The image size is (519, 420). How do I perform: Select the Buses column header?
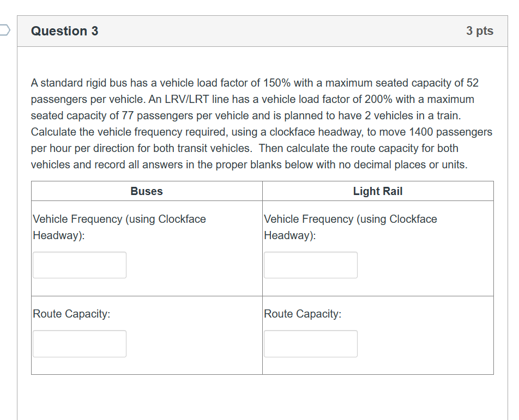pos(146,191)
